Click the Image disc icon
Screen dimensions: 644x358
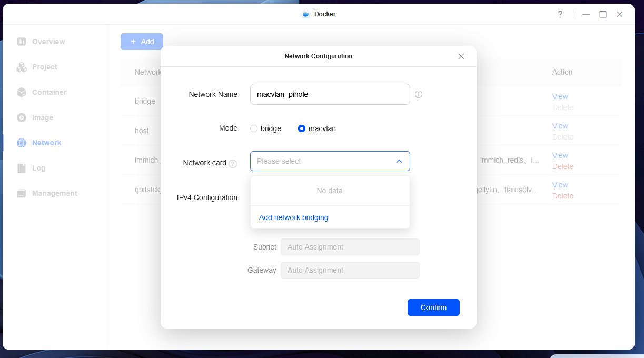22,117
